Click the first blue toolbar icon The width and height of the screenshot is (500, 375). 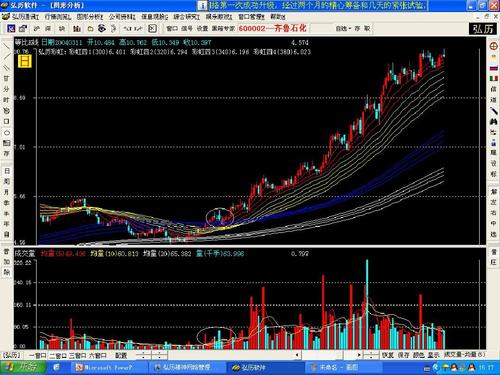[x=11, y=29]
